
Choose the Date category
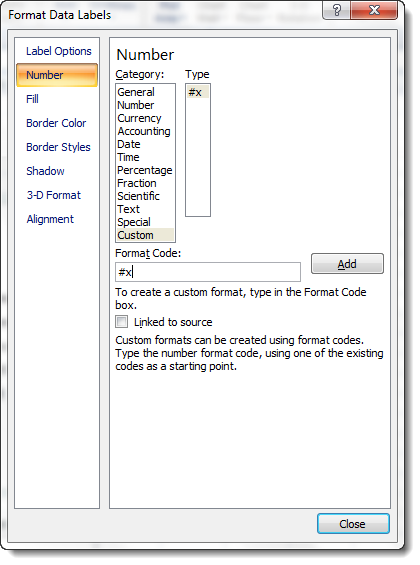[x=129, y=144]
